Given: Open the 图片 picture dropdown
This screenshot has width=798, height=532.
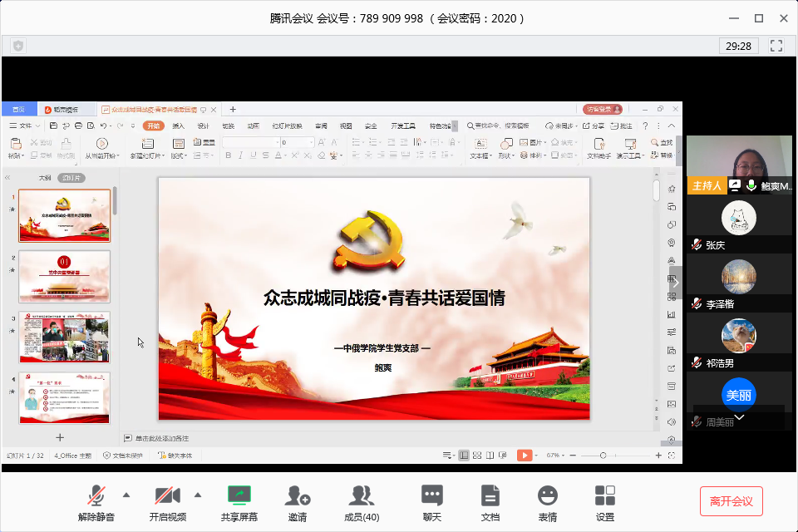Looking at the screenshot, I should (533, 142).
